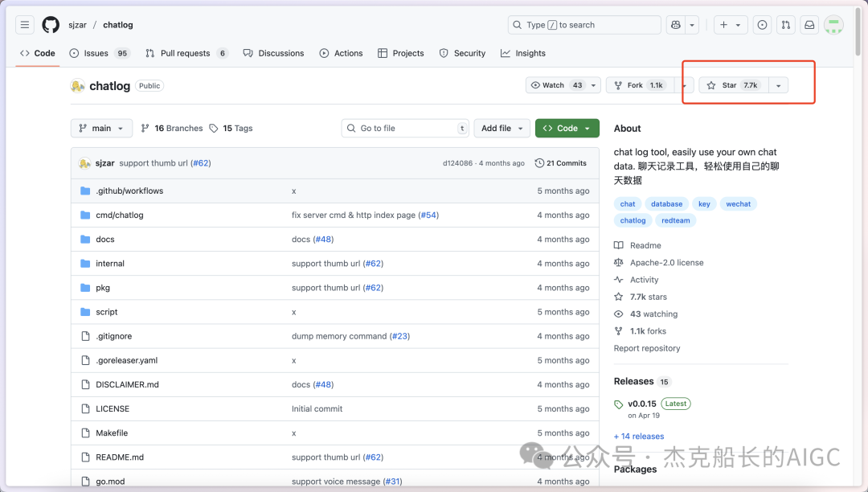The height and width of the screenshot is (492, 868).
Task: Open the notifications inbox icon
Action: click(x=809, y=25)
